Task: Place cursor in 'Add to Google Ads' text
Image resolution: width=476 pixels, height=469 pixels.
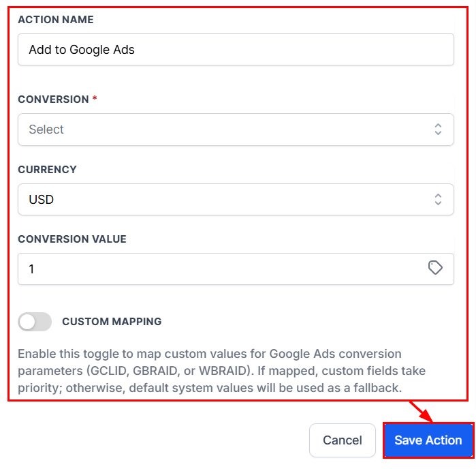Action: click(x=82, y=50)
